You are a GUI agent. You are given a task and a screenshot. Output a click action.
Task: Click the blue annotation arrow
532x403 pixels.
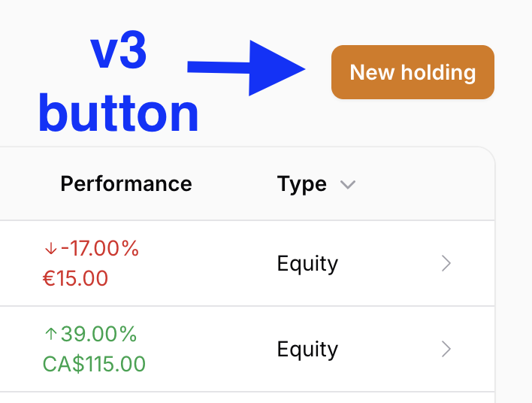247,68
